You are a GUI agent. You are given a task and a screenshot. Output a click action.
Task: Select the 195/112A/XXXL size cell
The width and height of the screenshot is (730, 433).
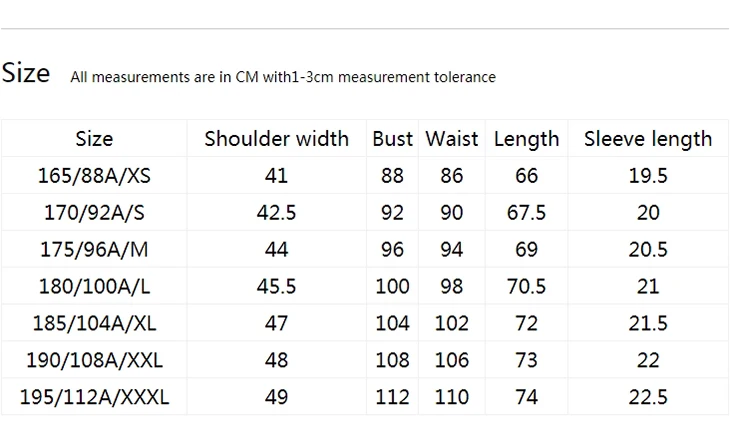tap(95, 397)
